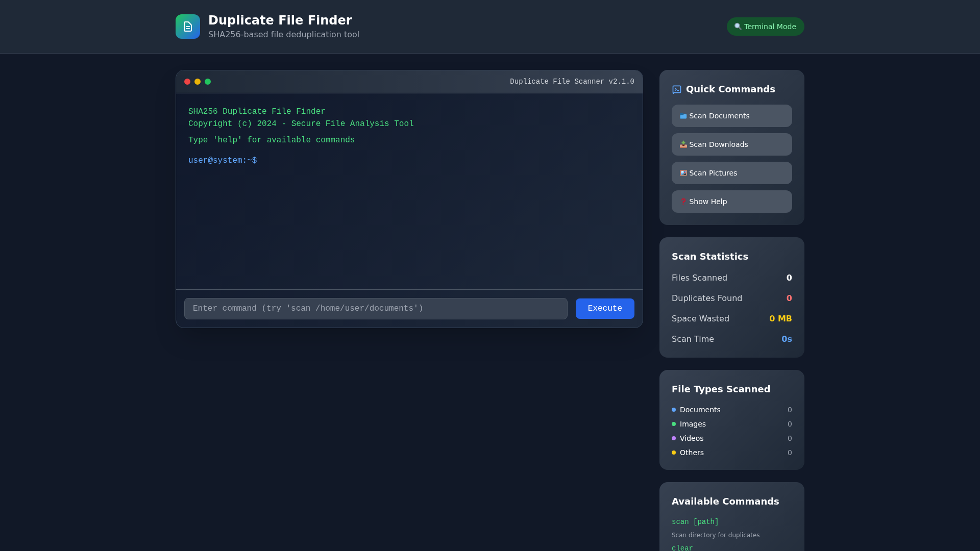
Task: Click the inbox icon on Scan Downloads
Action: [683, 145]
